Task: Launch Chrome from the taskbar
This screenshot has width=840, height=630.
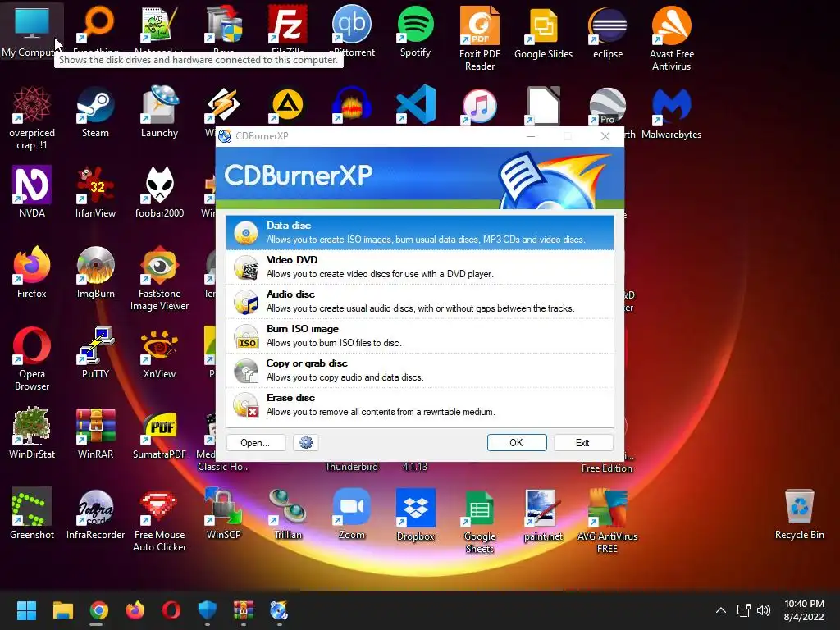Action: point(98,610)
